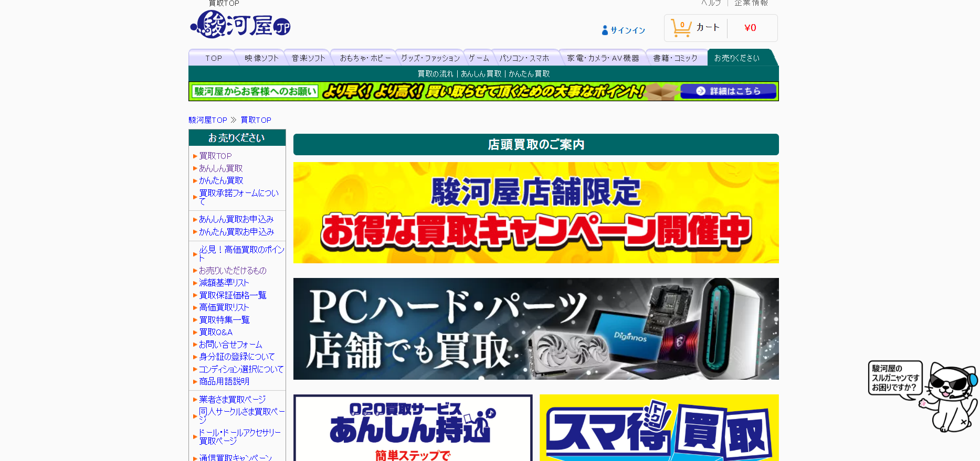Viewport: 980px width, 461px height.
Task: Open the 映像ソフト tab
Action: point(261,58)
